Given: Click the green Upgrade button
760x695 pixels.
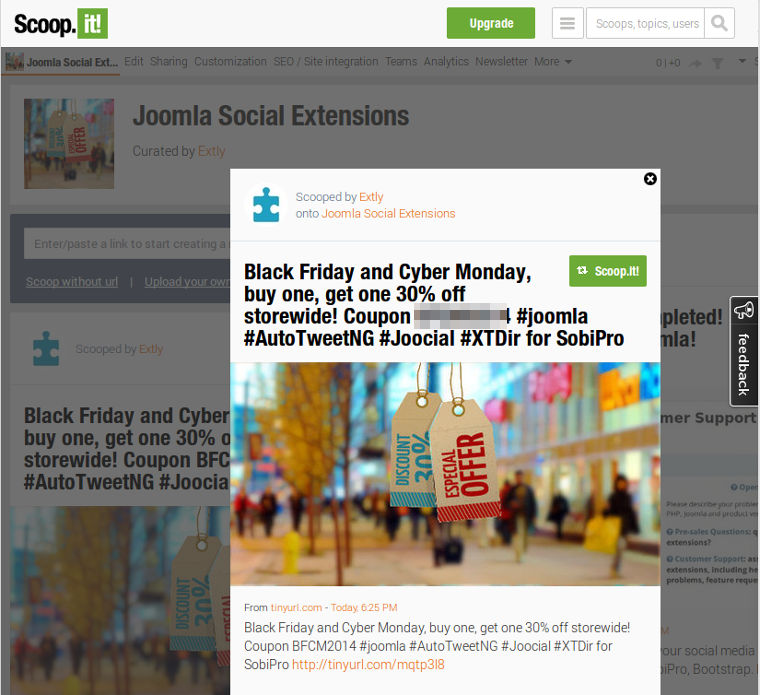Looking at the screenshot, I should (491, 23).
